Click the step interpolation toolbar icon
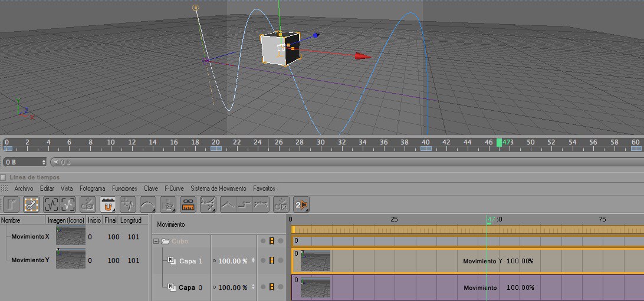644x301 pixels. click(x=245, y=204)
